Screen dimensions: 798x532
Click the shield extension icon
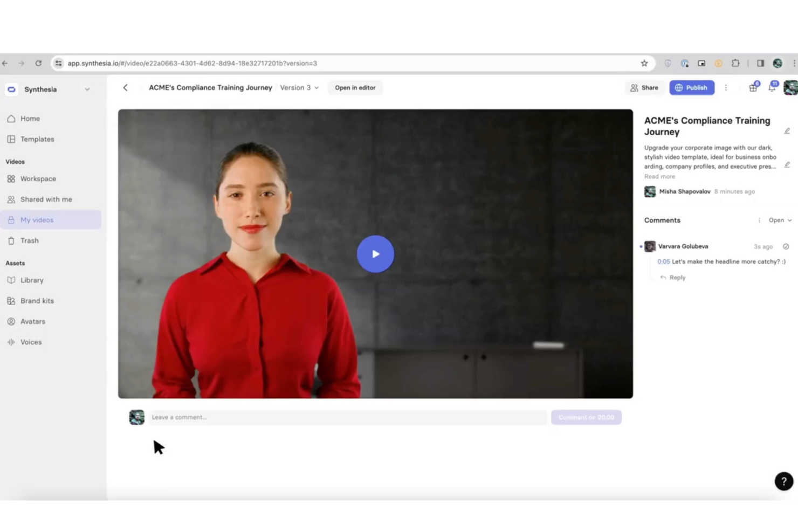pos(668,63)
